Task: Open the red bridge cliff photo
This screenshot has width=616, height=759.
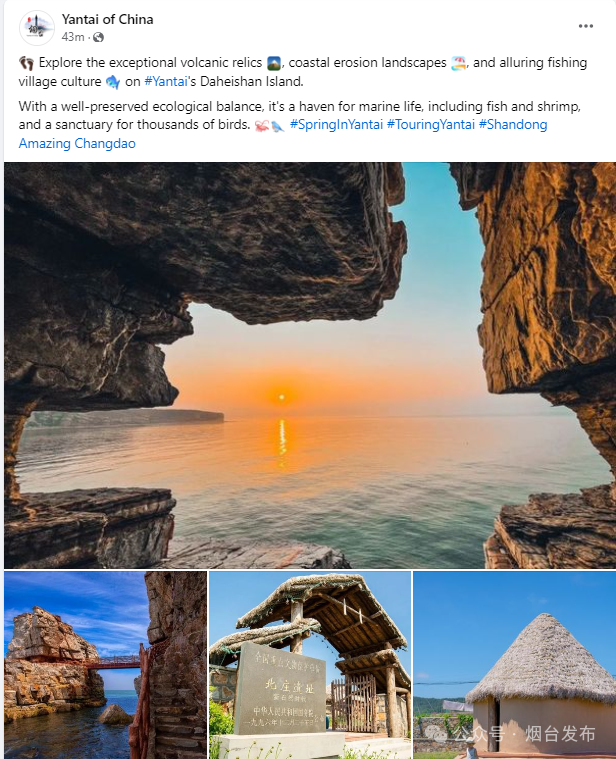Action: tap(105, 665)
